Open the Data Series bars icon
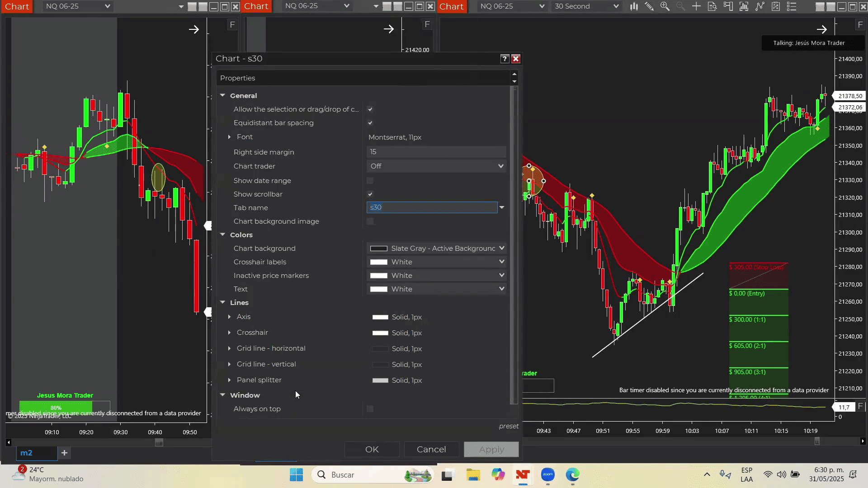Screen dimensions: 868x488 [744, 6]
